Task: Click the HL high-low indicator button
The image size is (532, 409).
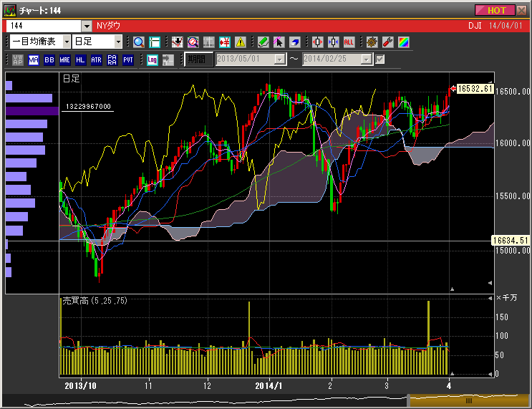Action: (80, 59)
